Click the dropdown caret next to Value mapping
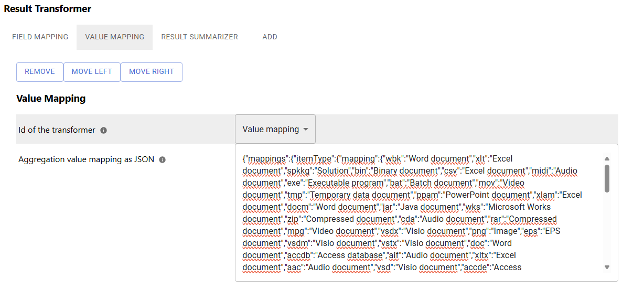 coord(305,130)
